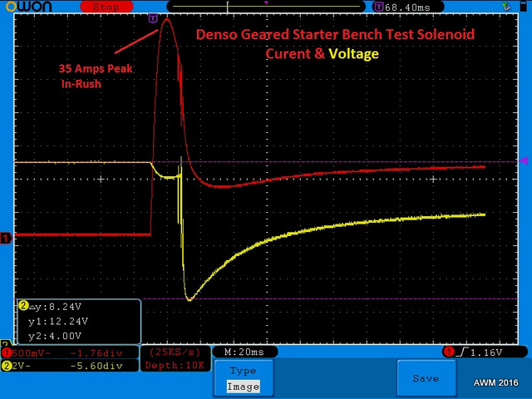Click the rising edge trigger icon
This screenshot has width=532, height=399.
[x=462, y=352]
